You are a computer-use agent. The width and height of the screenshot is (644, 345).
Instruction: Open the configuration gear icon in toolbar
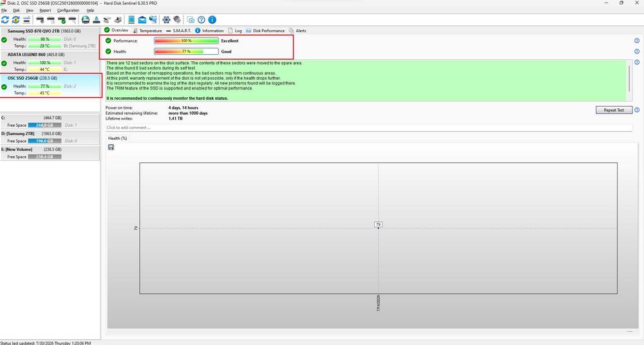point(166,20)
